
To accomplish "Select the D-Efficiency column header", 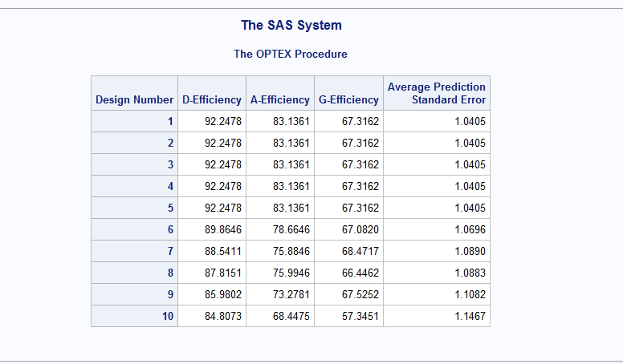I will (212, 100).
